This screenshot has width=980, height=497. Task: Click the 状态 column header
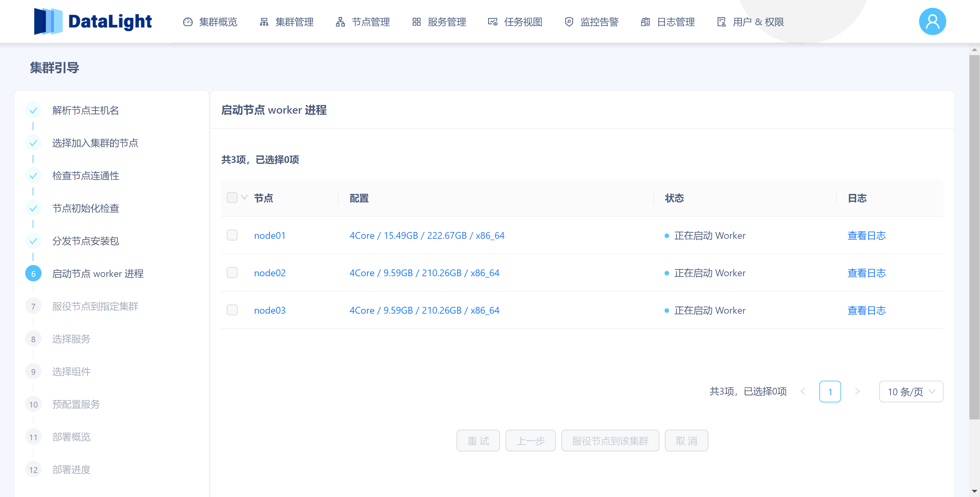[674, 198]
